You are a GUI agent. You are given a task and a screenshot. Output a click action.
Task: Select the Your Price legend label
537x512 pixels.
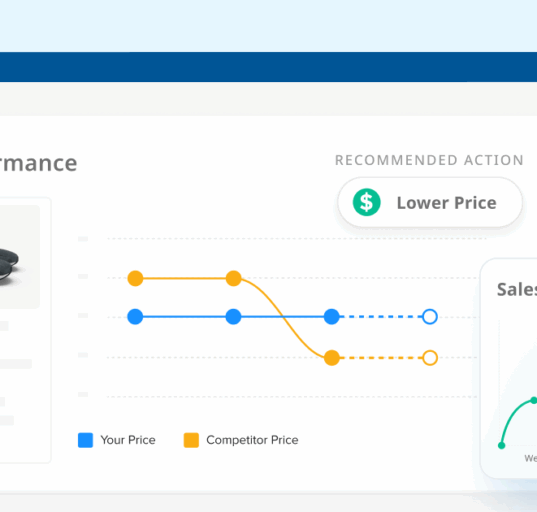pyautogui.click(x=128, y=440)
